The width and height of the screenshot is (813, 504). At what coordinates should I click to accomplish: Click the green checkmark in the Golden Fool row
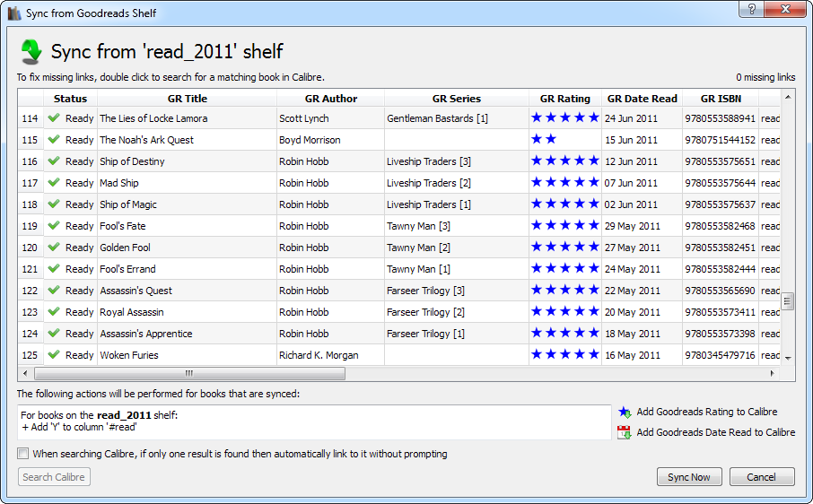[x=54, y=248]
